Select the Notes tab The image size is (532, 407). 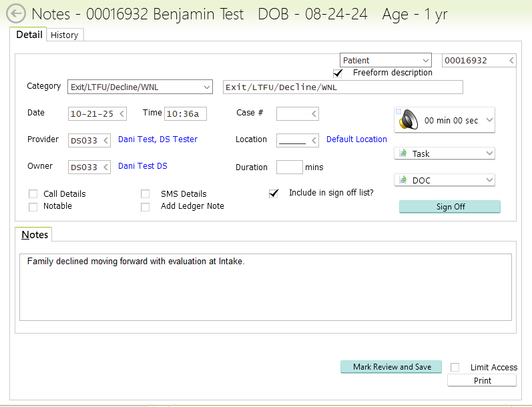pyautogui.click(x=34, y=235)
